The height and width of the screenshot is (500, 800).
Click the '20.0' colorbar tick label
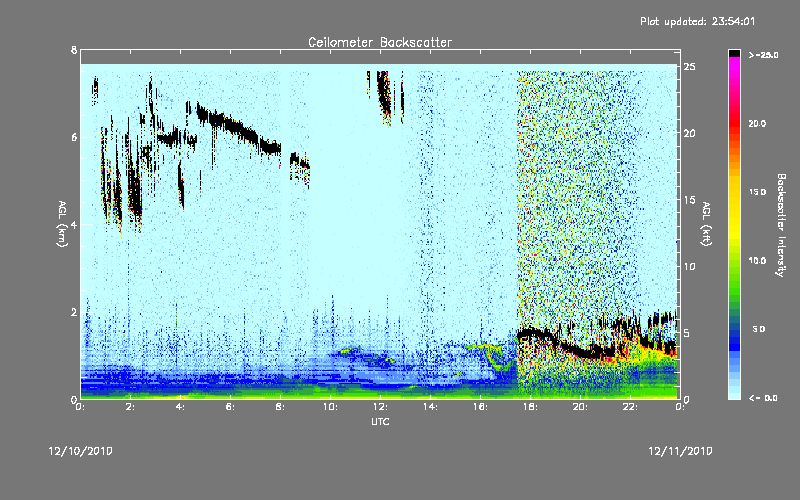(757, 123)
